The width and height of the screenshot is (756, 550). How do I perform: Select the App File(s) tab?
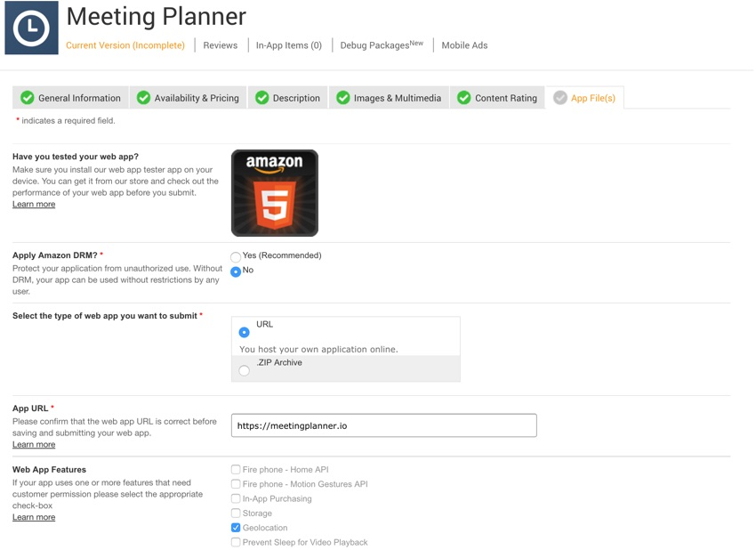tap(585, 98)
